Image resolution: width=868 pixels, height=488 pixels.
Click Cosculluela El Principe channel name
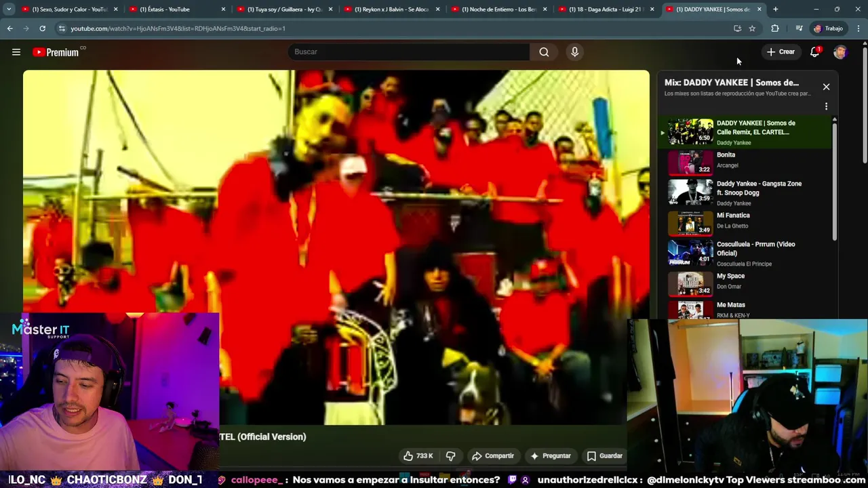pos(744,264)
